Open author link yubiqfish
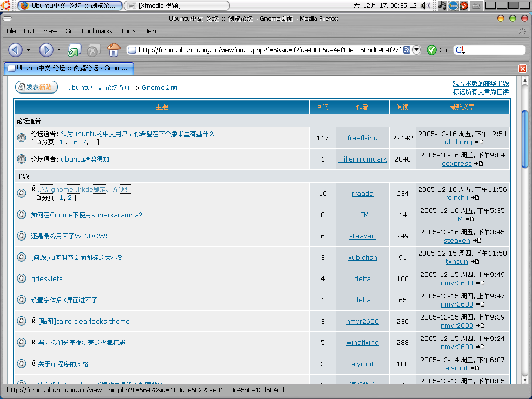Screen dimensions: 532x399 coord(362,258)
